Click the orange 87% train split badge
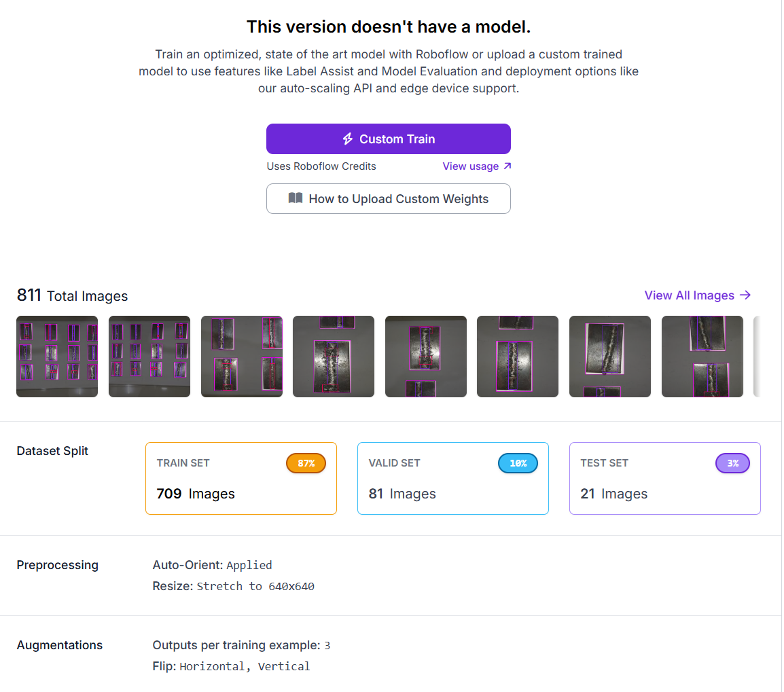 [x=306, y=463]
